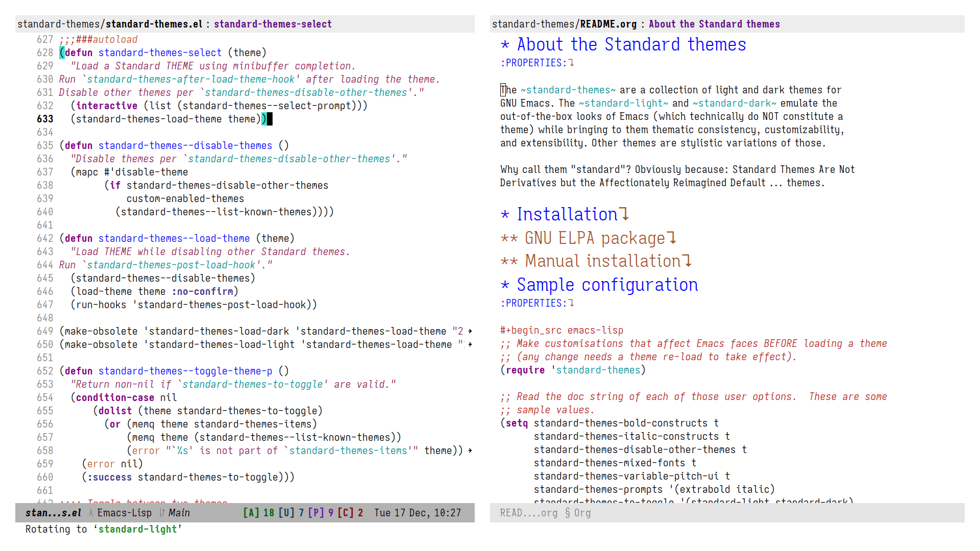
Task: Click the lambda icon before Emacs-Lisp
Action: pos(91,513)
